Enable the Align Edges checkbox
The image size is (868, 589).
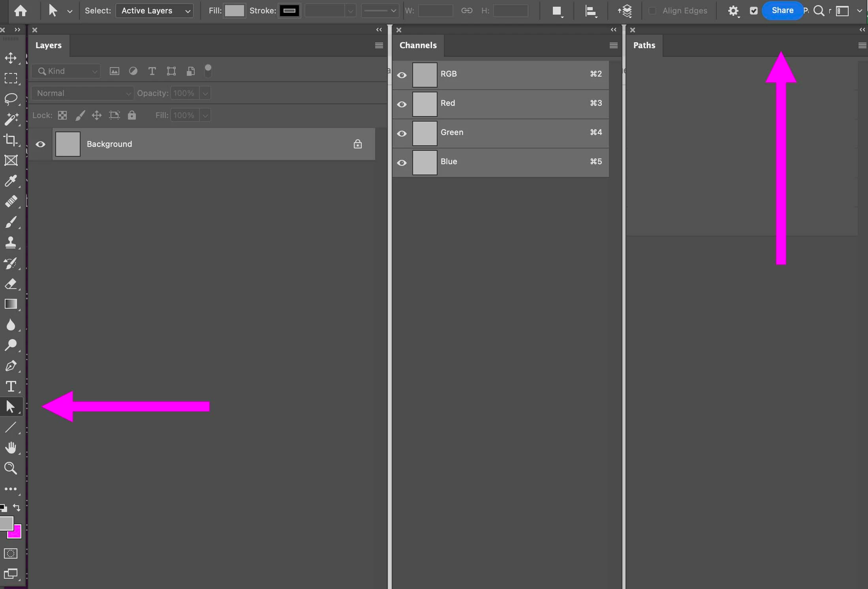coord(652,11)
